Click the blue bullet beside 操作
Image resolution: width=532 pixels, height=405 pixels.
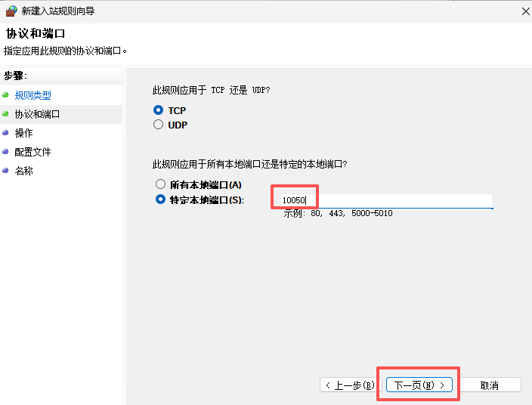(6, 133)
